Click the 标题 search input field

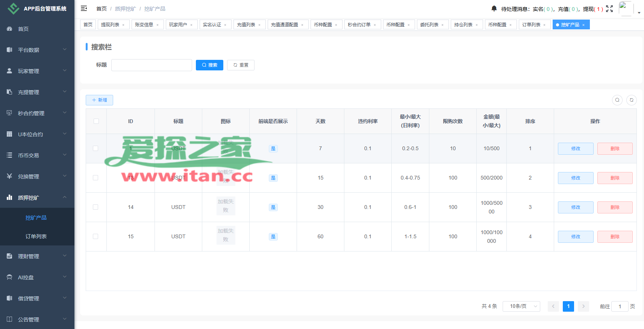point(152,65)
